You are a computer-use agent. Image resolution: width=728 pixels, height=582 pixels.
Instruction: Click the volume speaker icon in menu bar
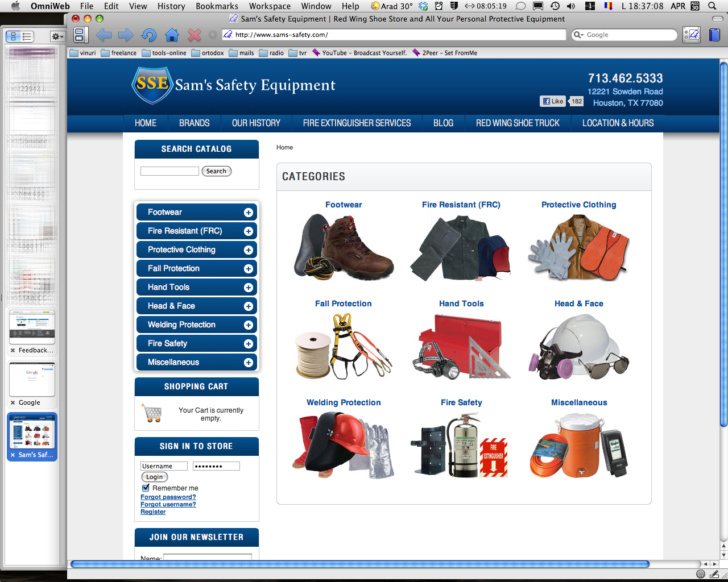pos(571,6)
